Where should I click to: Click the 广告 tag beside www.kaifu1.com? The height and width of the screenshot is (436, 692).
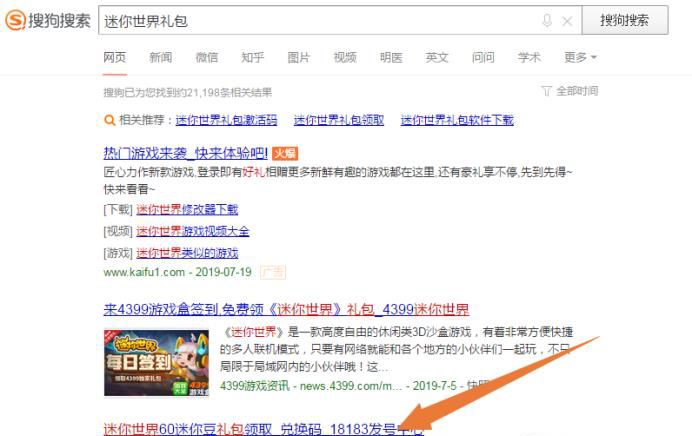point(273,272)
